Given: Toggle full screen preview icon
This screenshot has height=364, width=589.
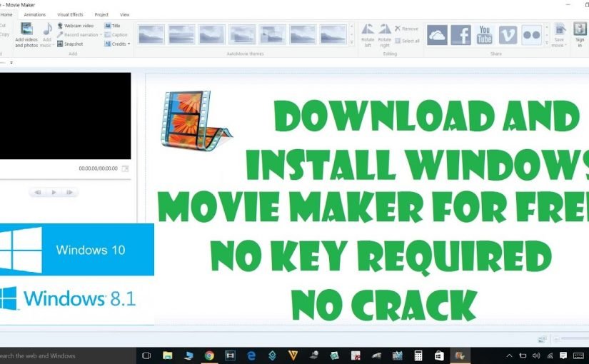Looking at the screenshot, I should click(x=125, y=168).
